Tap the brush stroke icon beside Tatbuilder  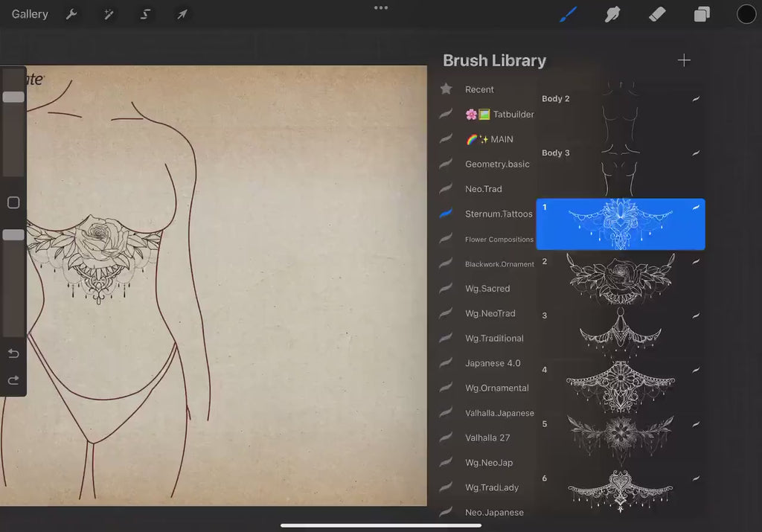[446, 114]
